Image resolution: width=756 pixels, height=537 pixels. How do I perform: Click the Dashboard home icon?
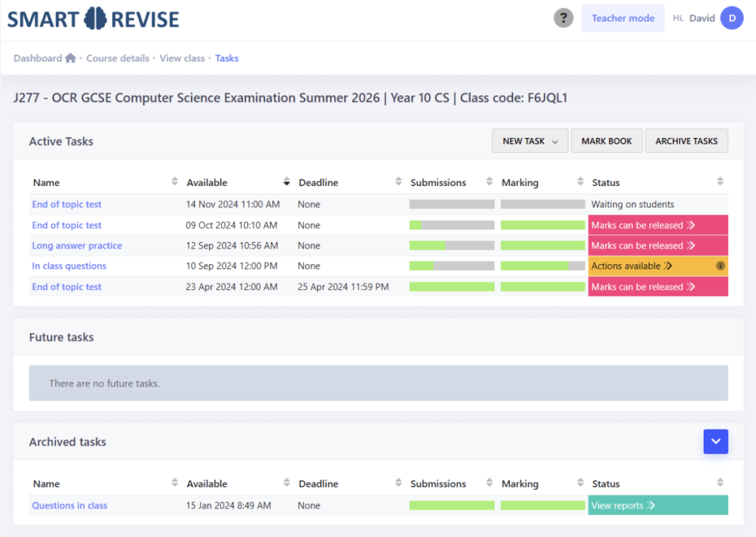click(x=70, y=58)
